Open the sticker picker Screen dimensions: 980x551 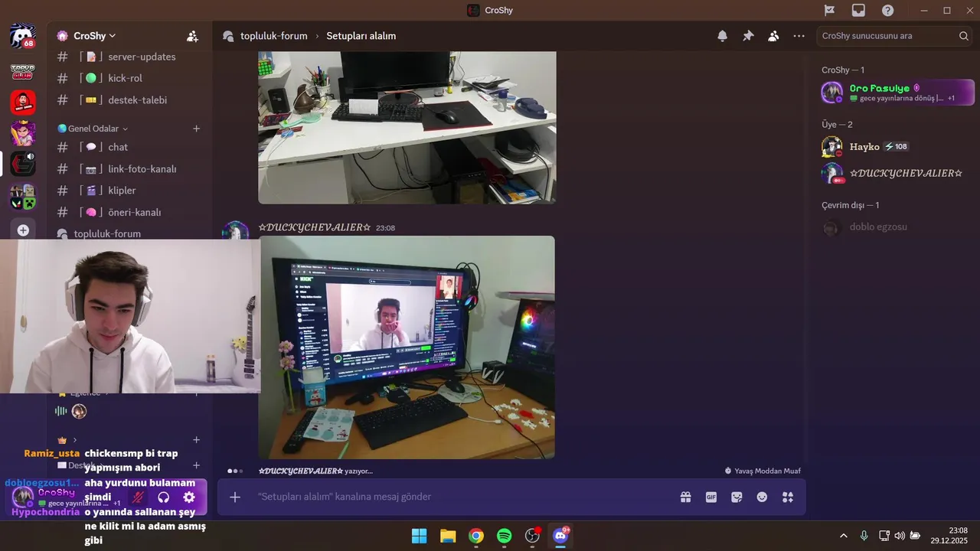(x=737, y=497)
